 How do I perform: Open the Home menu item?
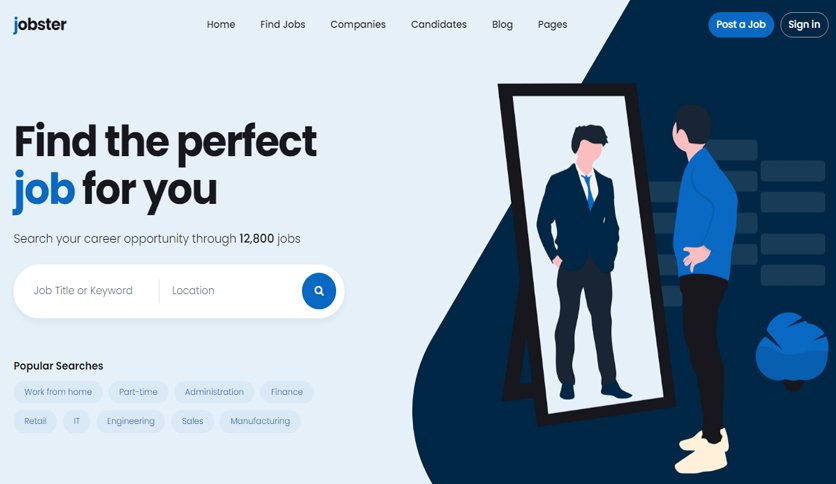click(221, 25)
